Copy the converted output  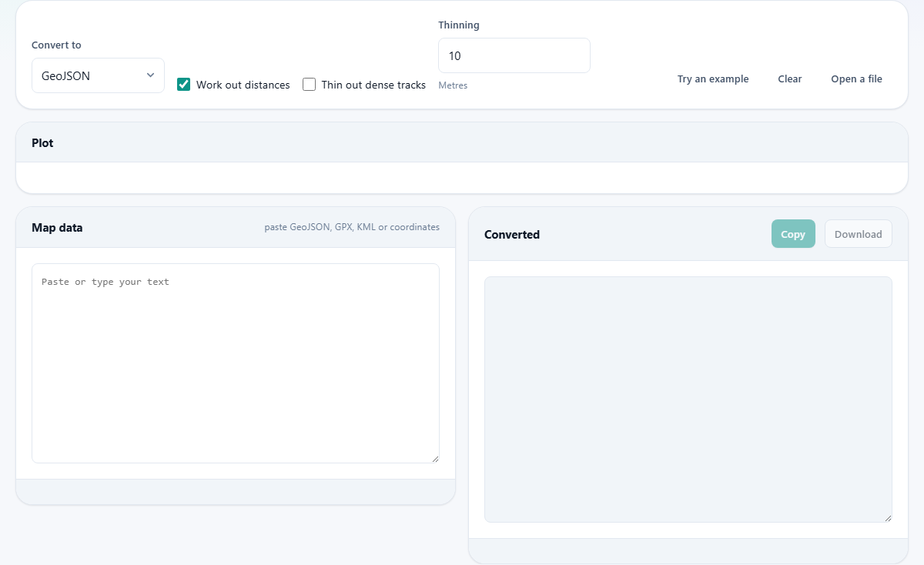[793, 234]
